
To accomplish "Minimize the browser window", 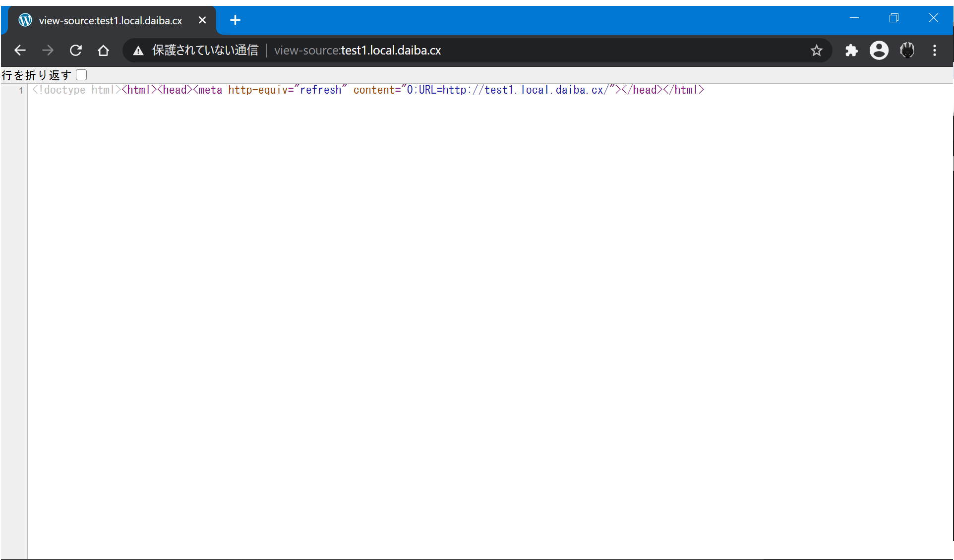I will (854, 18).
